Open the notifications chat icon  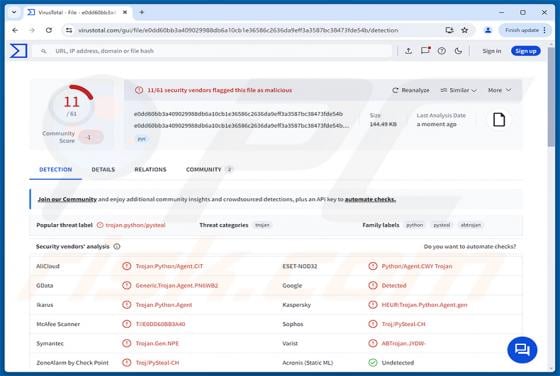(x=425, y=51)
